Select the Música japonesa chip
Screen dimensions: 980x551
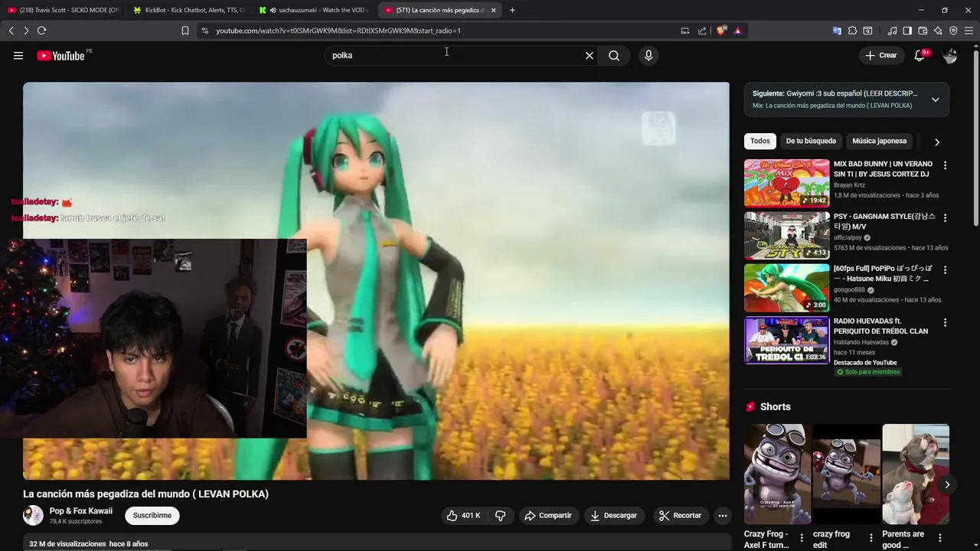[x=879, y=141]
